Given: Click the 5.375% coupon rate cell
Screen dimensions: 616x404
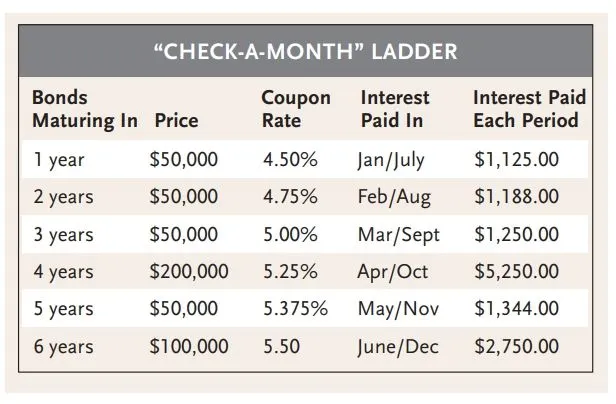Looking at the screenshot, I should point(295,308).
